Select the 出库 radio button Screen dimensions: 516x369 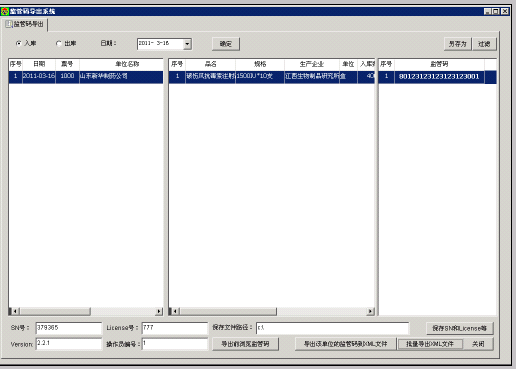click(x=59, y=43)
